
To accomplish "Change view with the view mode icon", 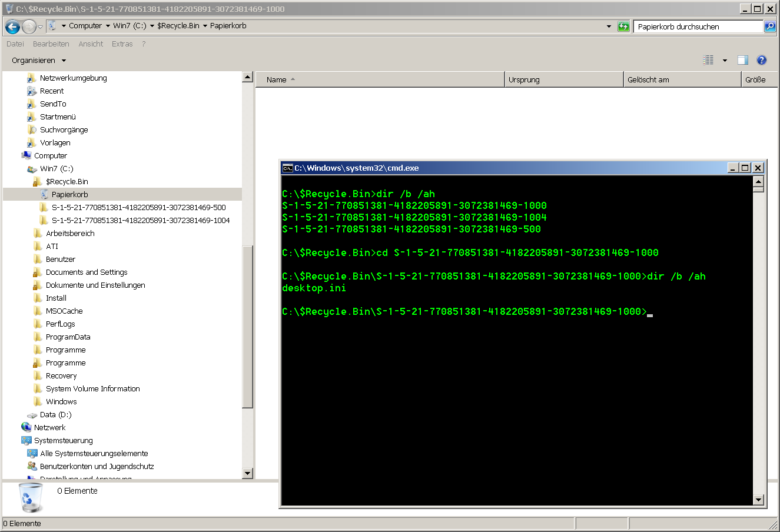I will click(708, 60).
